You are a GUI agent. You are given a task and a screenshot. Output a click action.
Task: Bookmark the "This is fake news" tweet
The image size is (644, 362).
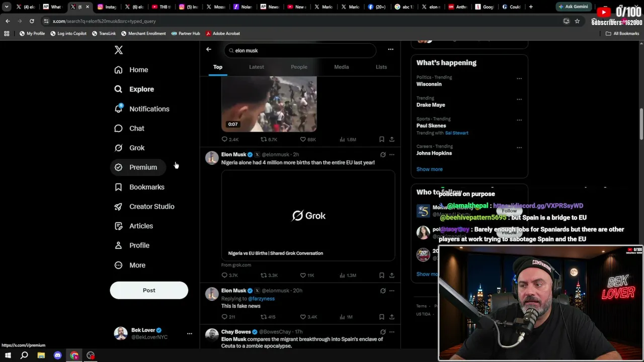pos(382,317)
